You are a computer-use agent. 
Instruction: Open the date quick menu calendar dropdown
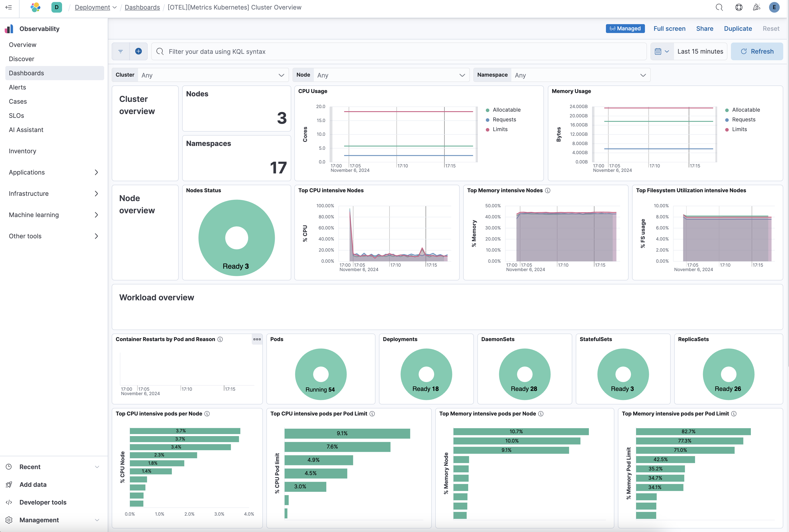(662, 51)
